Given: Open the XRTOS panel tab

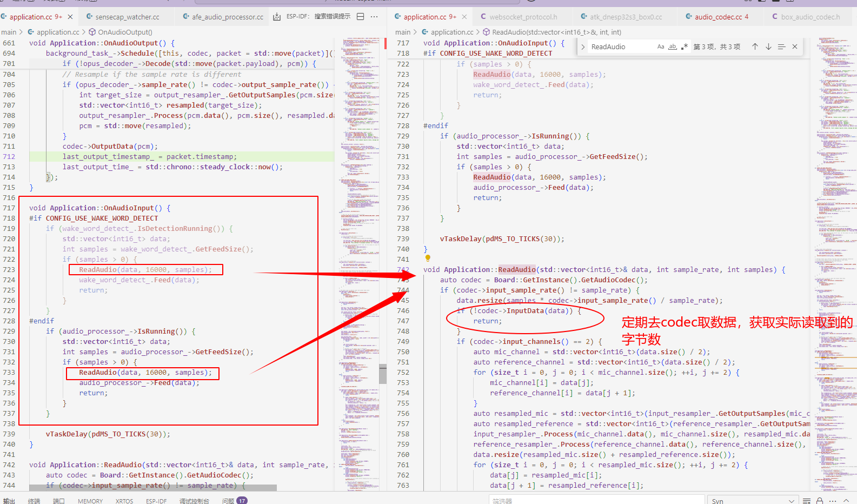Looking at the screenshot, I should click(x=124, y=501).
